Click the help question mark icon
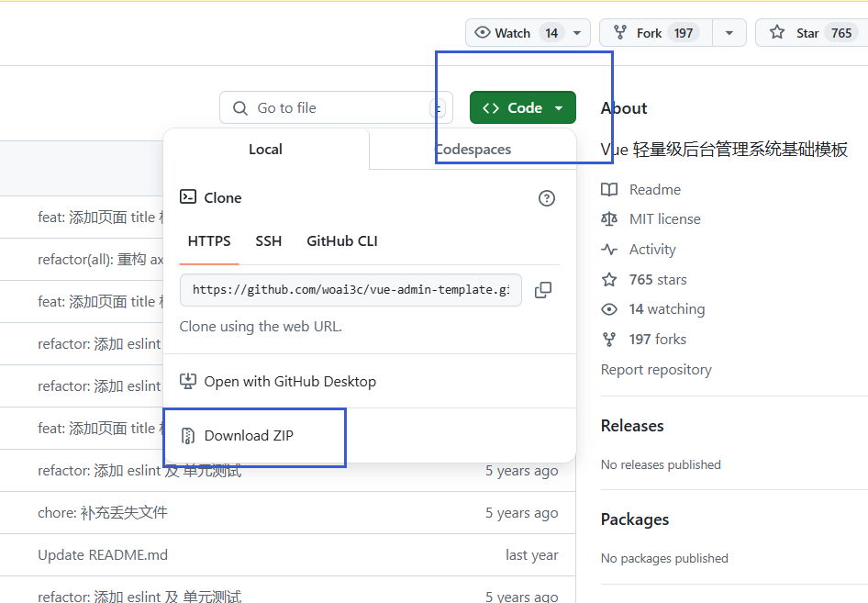This screenshot has height=603, width=868. point(547,198)
